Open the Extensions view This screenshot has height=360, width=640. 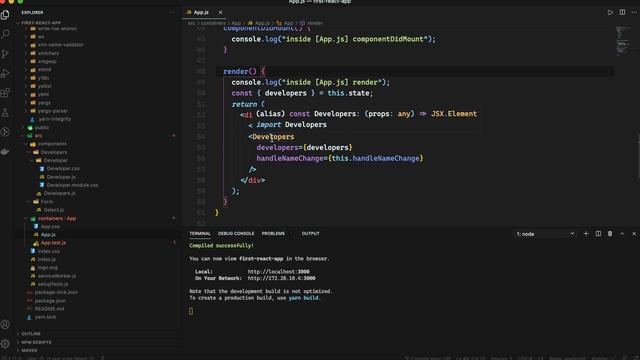click(5, 93)
